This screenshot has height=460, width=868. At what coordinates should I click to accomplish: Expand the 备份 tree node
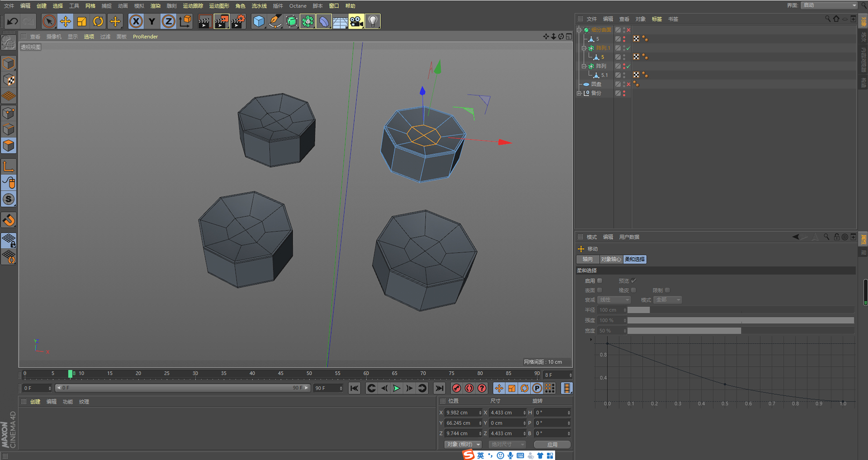coord(579,93)
